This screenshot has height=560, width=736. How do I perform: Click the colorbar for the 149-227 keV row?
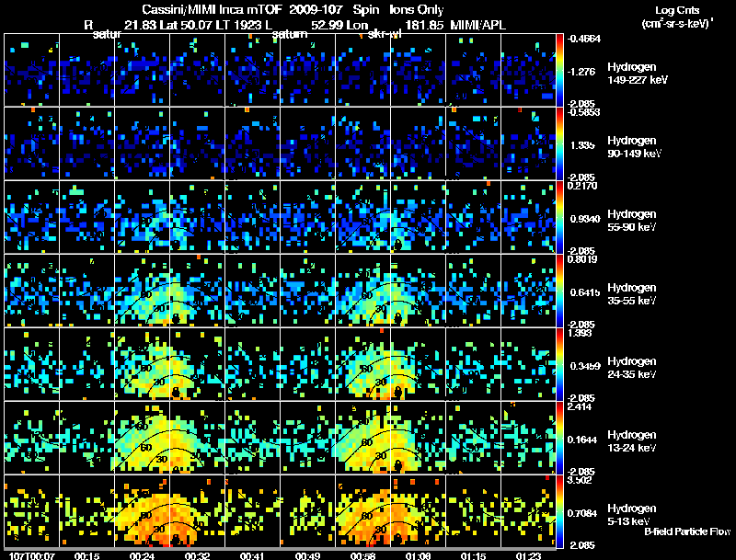[559, 70]
